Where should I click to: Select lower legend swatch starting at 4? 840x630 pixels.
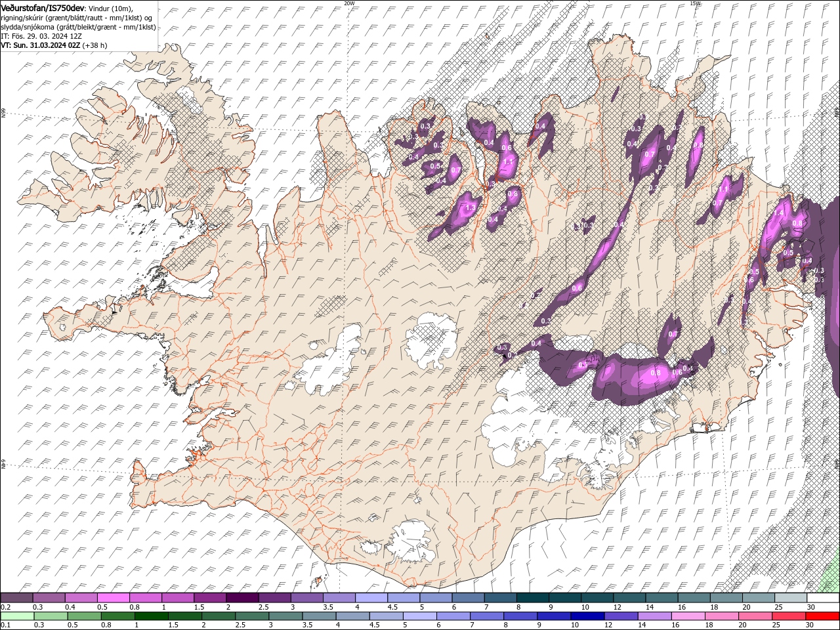tap(352, 616)
